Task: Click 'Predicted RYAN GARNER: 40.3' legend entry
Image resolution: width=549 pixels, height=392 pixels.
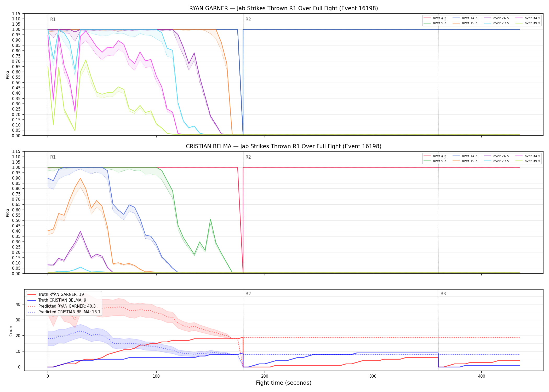Action: [x=62, y=306]
